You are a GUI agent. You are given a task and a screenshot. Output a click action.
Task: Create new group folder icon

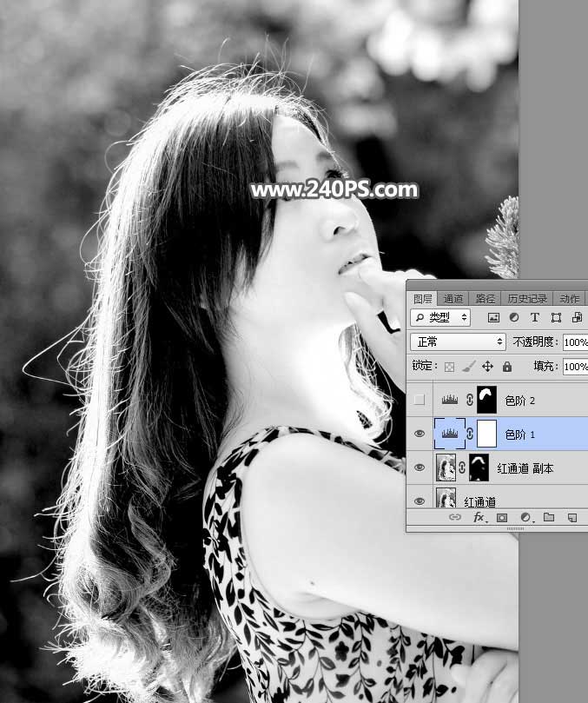[x=549, y=517]
